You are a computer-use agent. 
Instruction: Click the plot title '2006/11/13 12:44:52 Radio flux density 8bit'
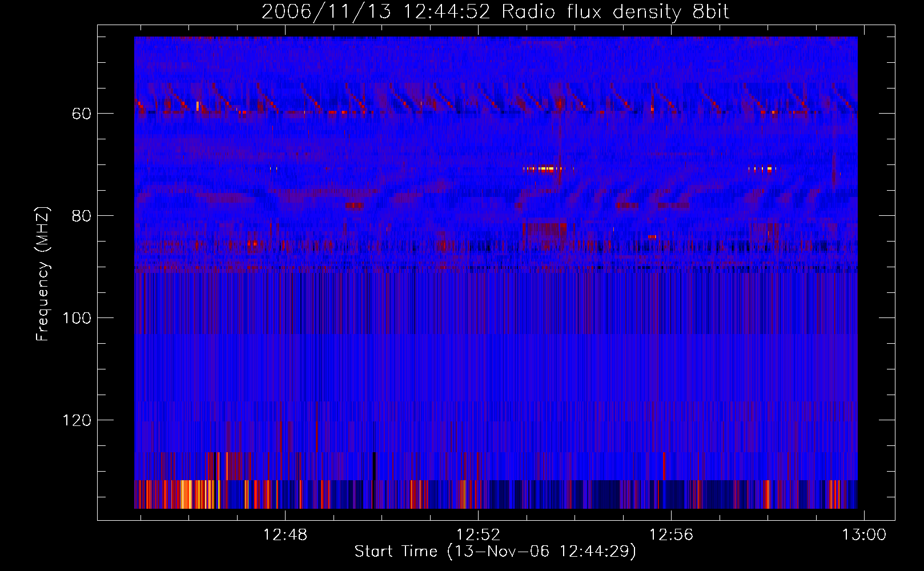click(x=495, y=13)
